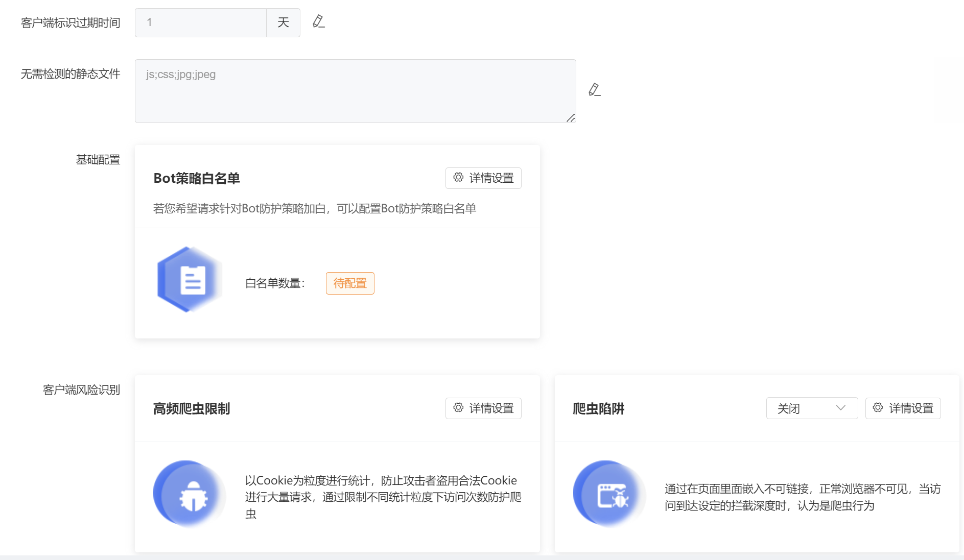Screen dimensions: 964x560
Task: Click the static files textarea js;css;jpg;jpeg
Action: 355,91
